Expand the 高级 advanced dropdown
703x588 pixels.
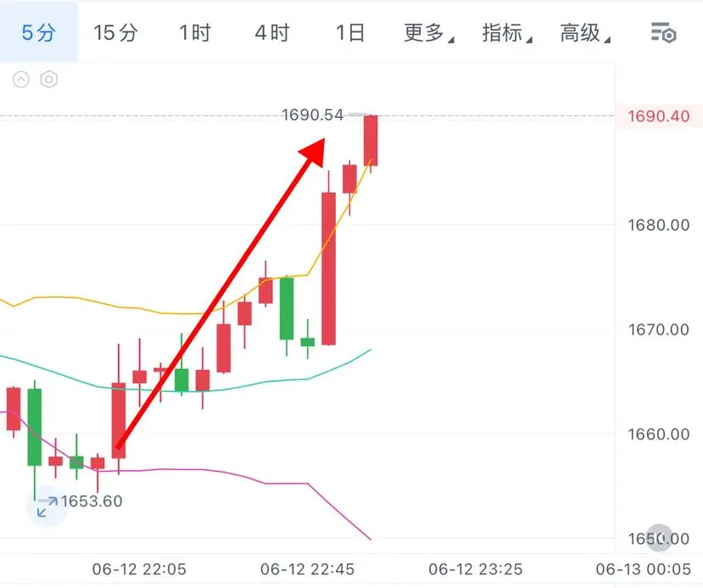585,33
